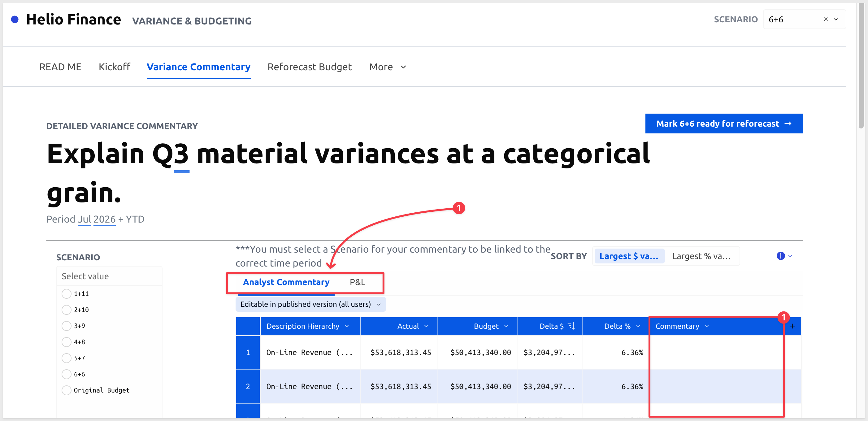Click the Select value search field

tap(109, 276)
